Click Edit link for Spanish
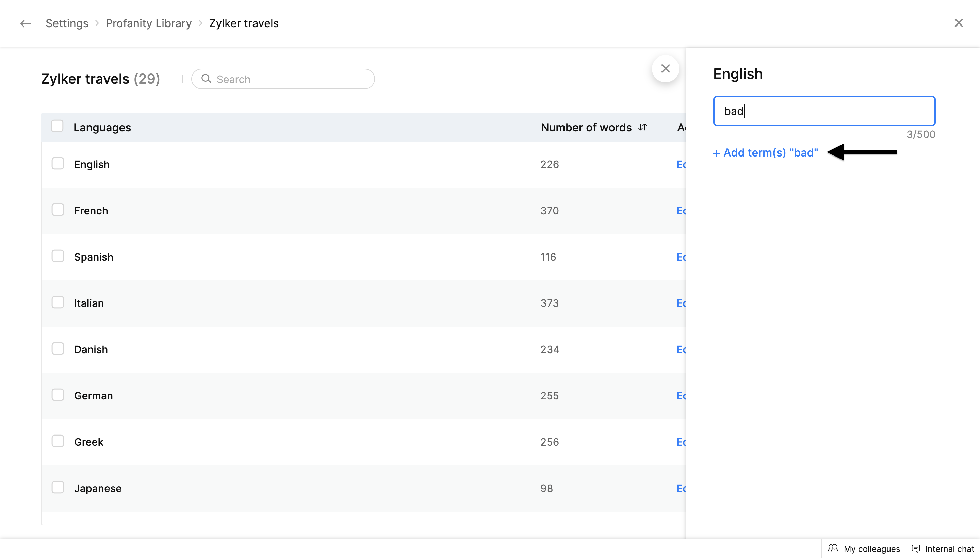This screenshot has width=980, height=558. [x=681, y=257]
